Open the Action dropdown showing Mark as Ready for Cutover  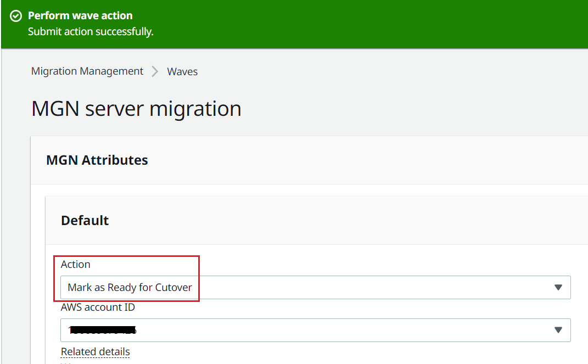[x=315, y=288]
